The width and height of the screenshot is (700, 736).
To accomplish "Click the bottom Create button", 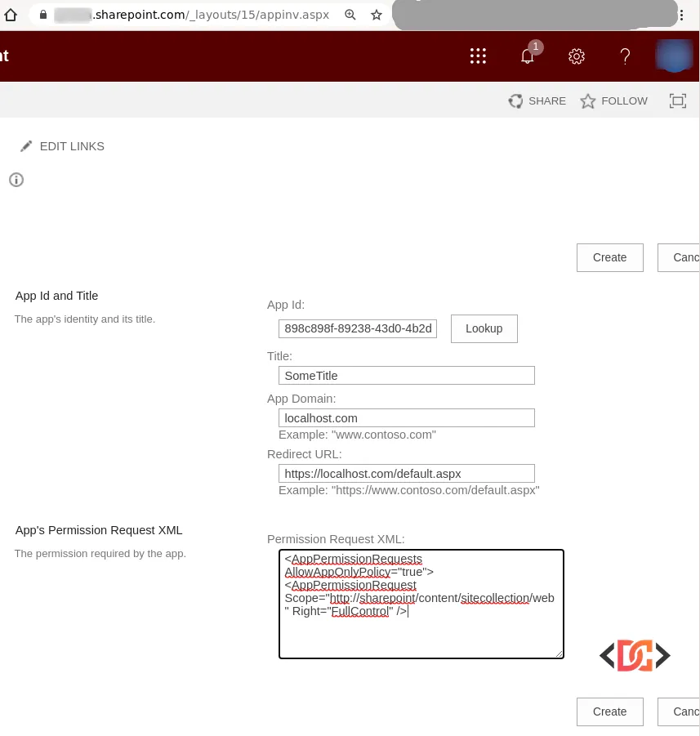I will pyautogui.click(x=609, y=711).
